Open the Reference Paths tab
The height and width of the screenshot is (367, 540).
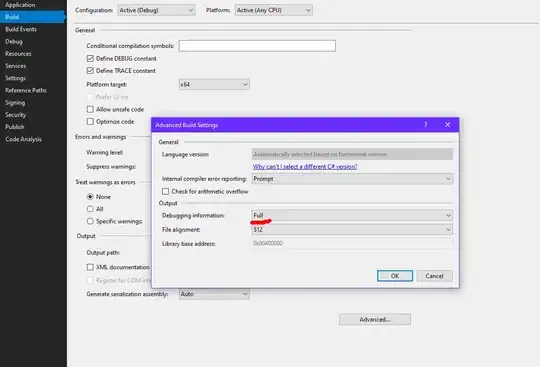pyautogui.click(x=26, y=90)
